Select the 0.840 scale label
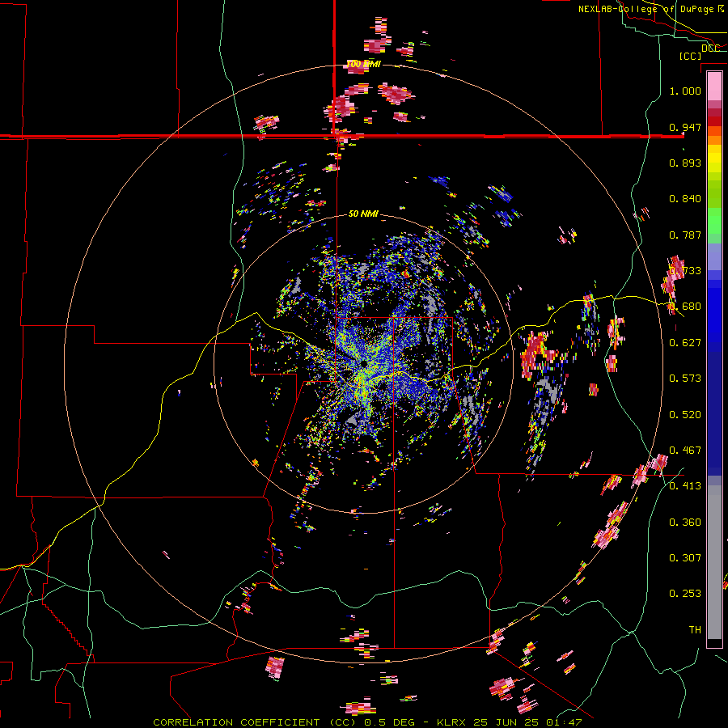728x728 pixels. click(685, 199)
